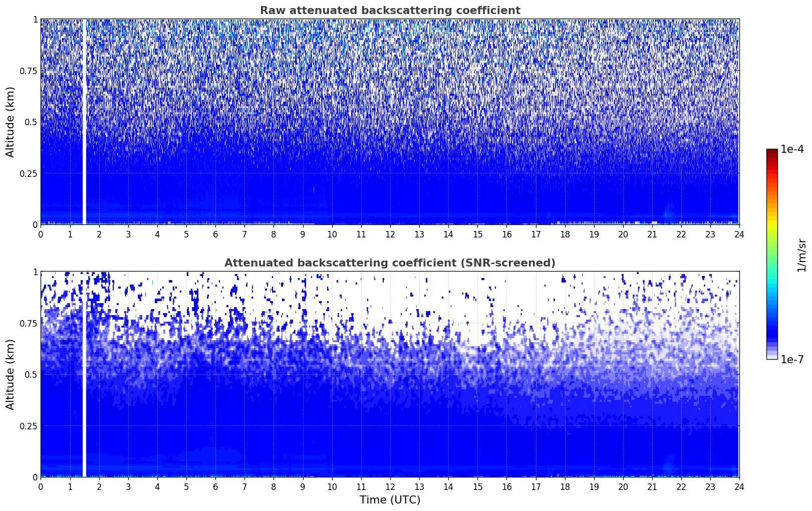Click hour 18 tick on top plot axis
The image size is (812, 511).
565,234
